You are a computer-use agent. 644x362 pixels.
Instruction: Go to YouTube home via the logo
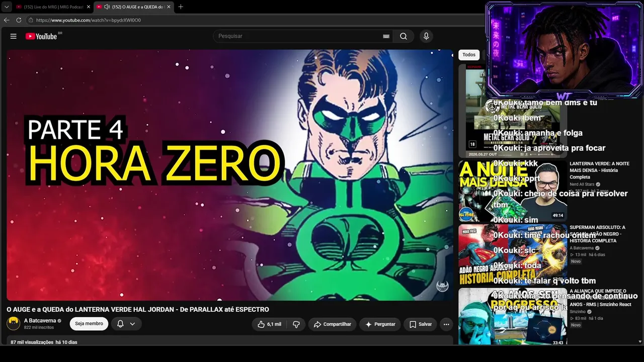click(x=41, y=36)
